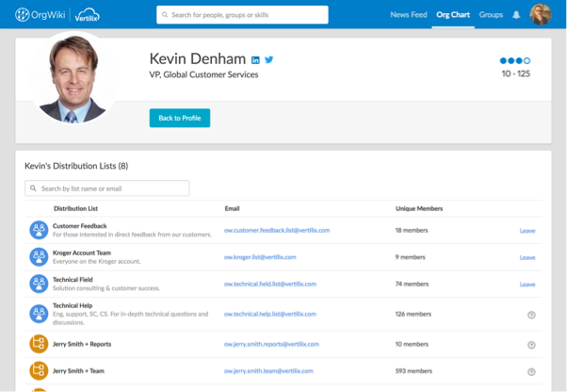Click the Vertilix cloud logo

click(88, 15)
